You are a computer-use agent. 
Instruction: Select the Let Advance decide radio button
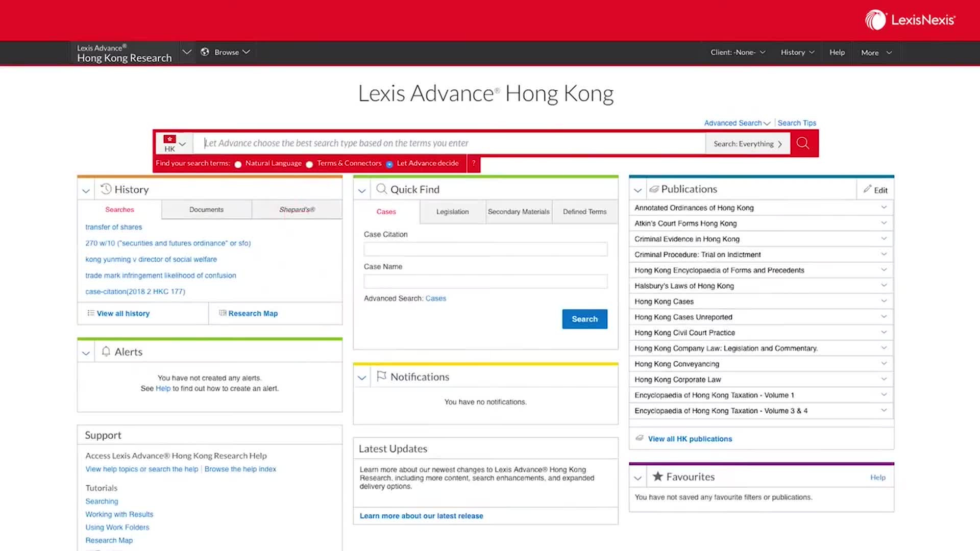389,164
